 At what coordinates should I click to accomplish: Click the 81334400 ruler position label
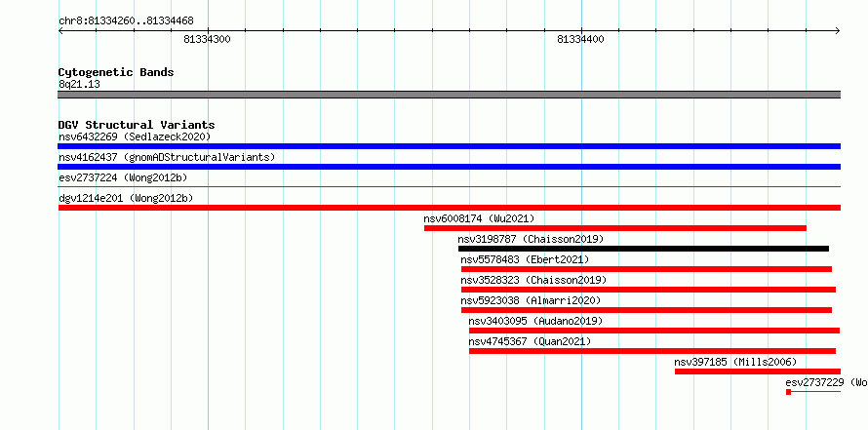(x=580, y=39)
